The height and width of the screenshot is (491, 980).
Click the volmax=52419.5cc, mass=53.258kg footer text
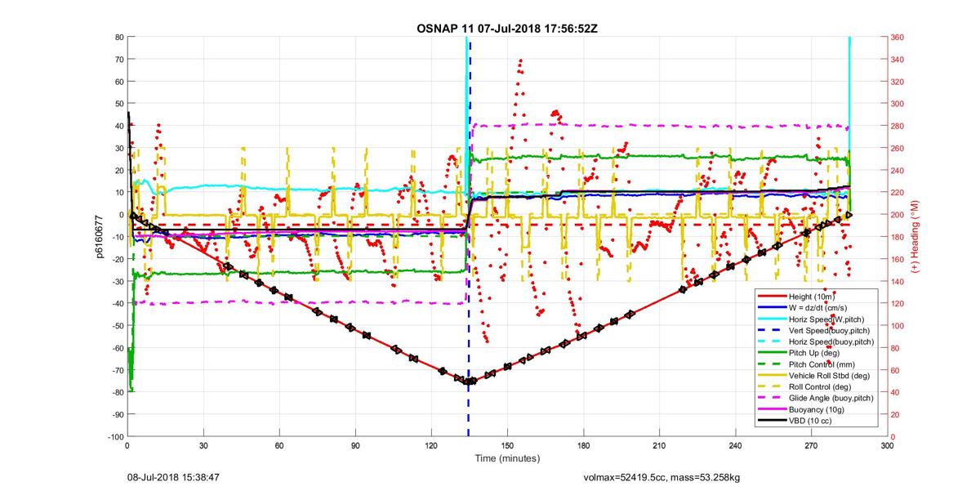click(x=661, y=477)
